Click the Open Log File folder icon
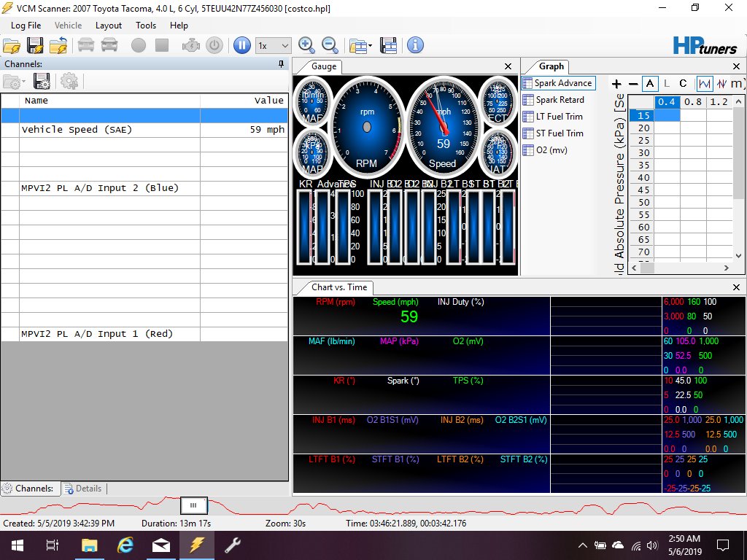 (12, 46)
